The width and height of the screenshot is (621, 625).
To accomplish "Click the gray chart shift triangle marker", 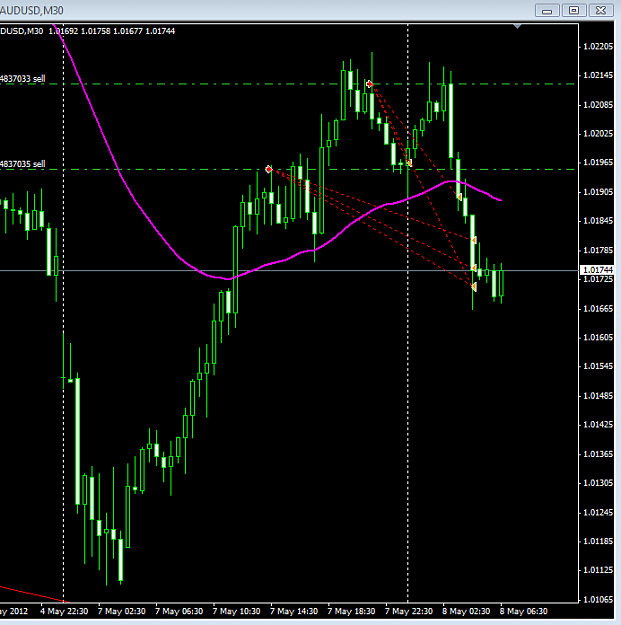I will (517, 26).
